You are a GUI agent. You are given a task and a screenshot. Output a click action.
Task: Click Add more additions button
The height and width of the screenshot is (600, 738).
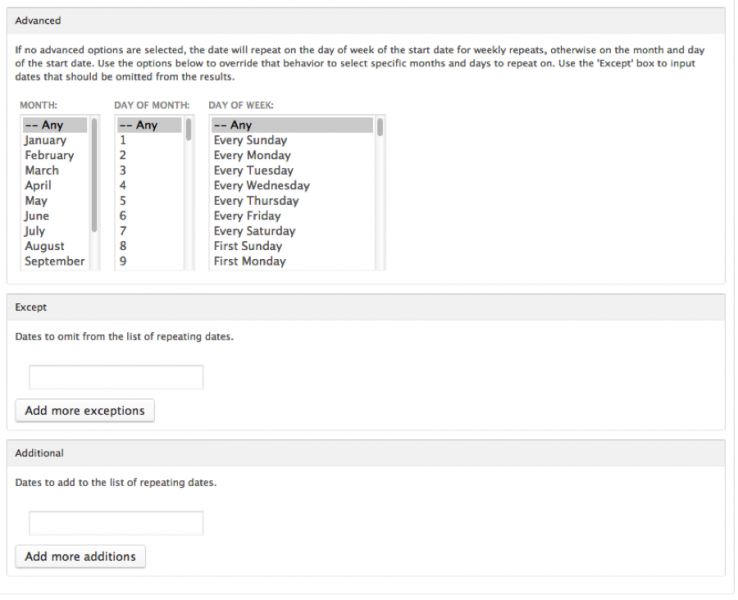pos(80,556)
